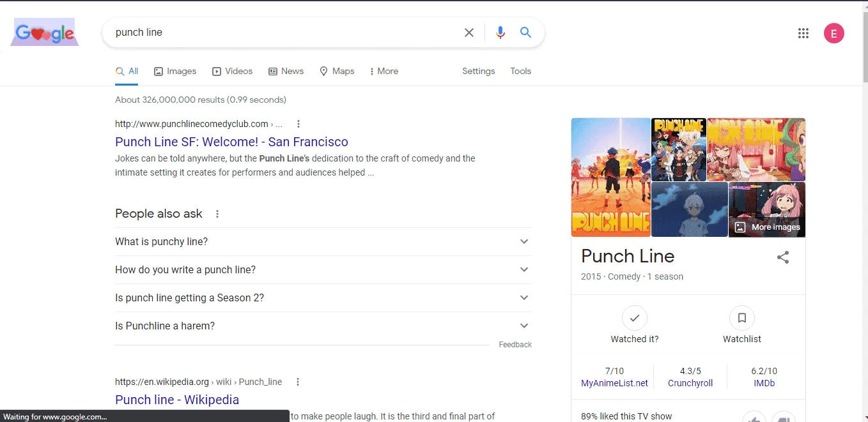Image resolution: width=868 pixels, height=422 pixels.
Task: Start voice search with microphone icon
Action: 500,33
